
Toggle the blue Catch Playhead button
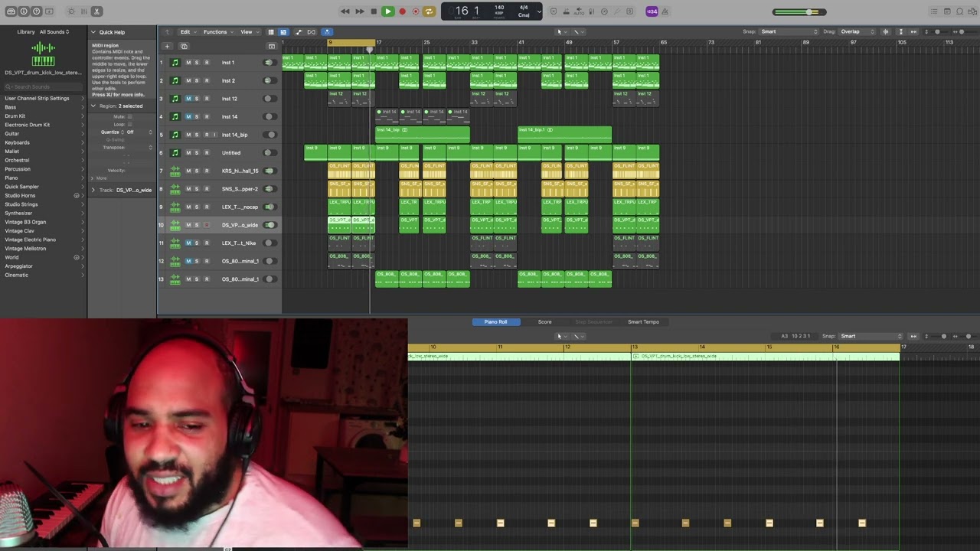click(x=326, y=32)
